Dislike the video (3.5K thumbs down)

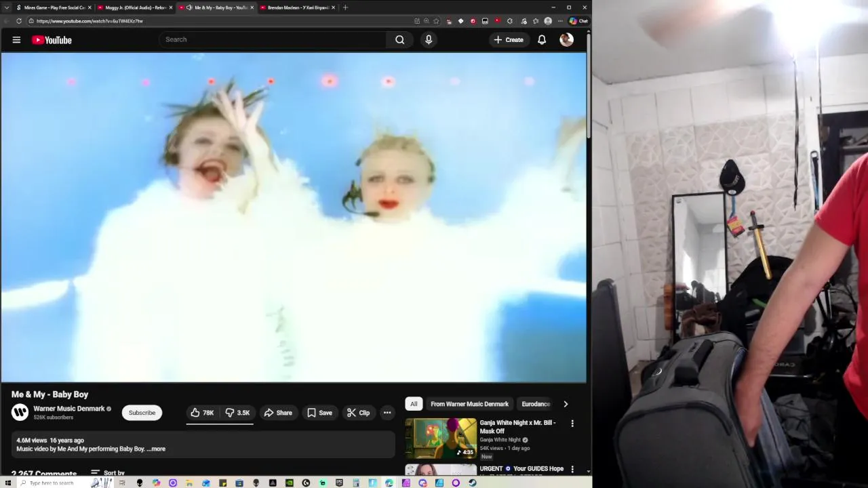pyautogui.click(x=237, y=413)
